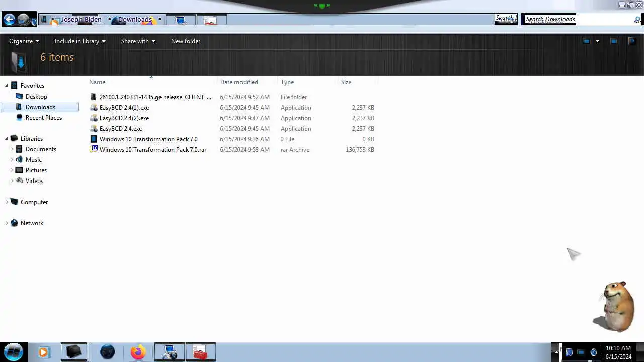The height and width of the screenshot is (362, 644).
Task: Expand the Network node
Action: pyautogui.click(x=7, y=223)
